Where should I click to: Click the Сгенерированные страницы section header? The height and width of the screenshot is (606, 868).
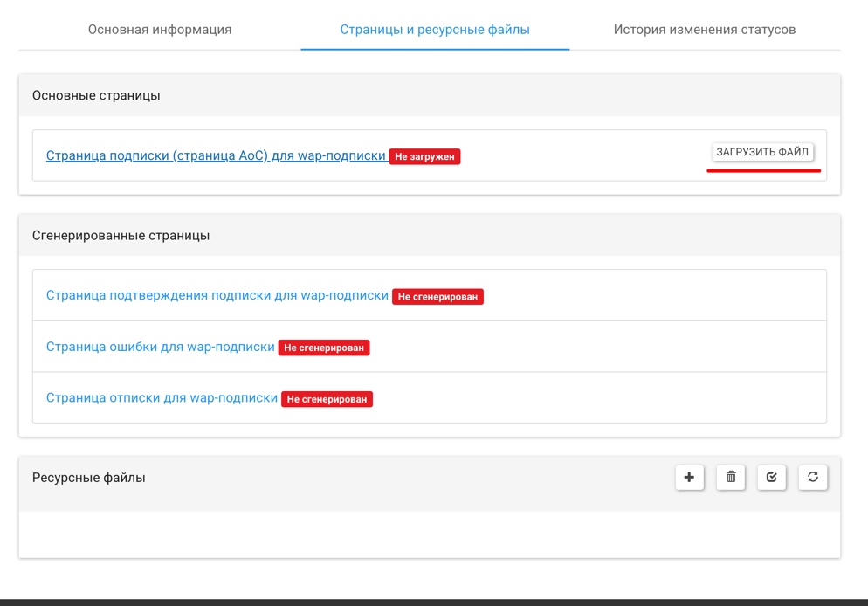(121, 235)
